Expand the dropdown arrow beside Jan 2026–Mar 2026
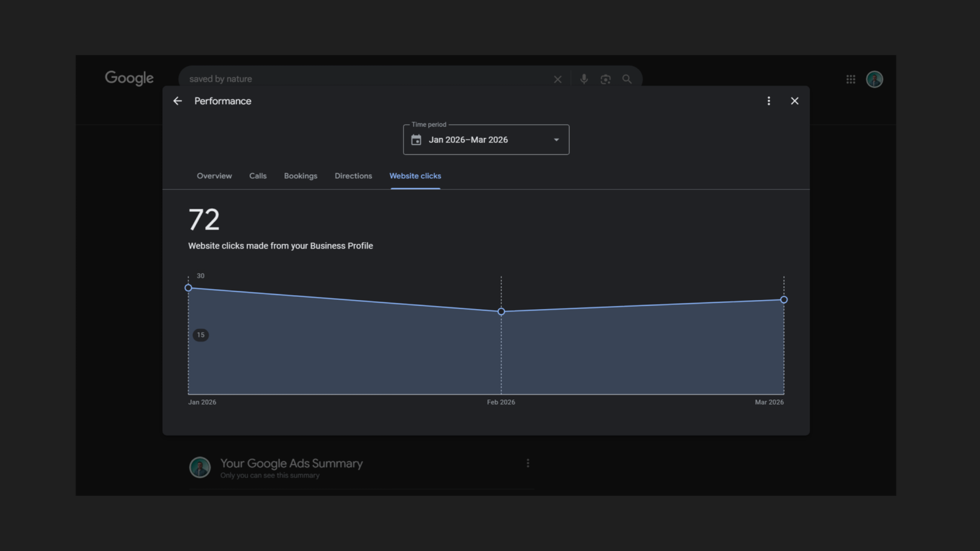 tap(556, 140)
